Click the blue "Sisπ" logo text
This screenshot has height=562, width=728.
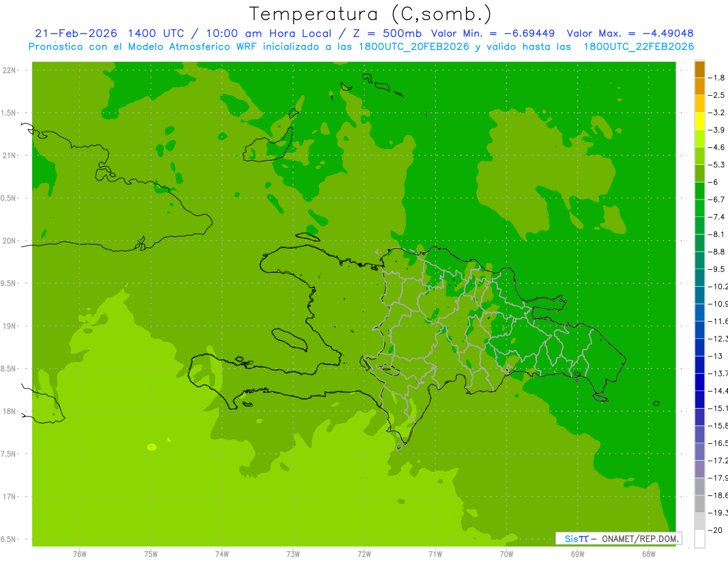[576, 538]
